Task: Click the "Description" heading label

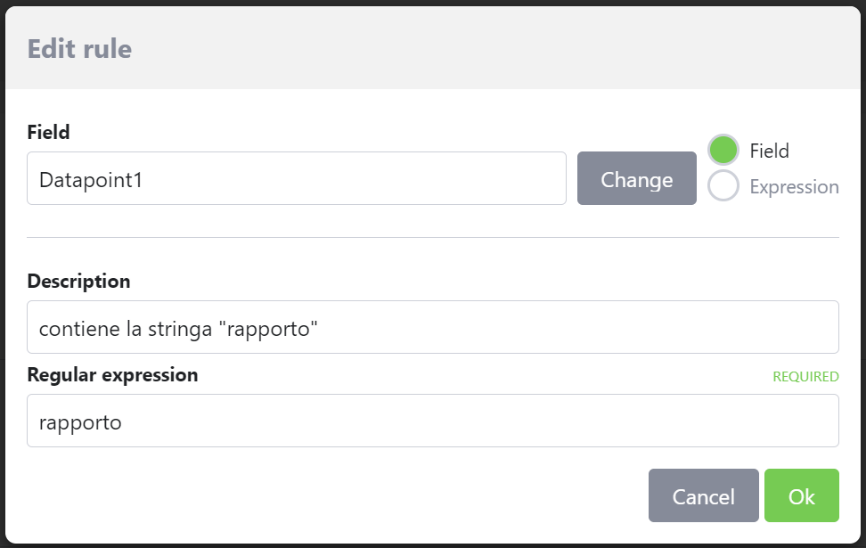Action: click(78, 281)
